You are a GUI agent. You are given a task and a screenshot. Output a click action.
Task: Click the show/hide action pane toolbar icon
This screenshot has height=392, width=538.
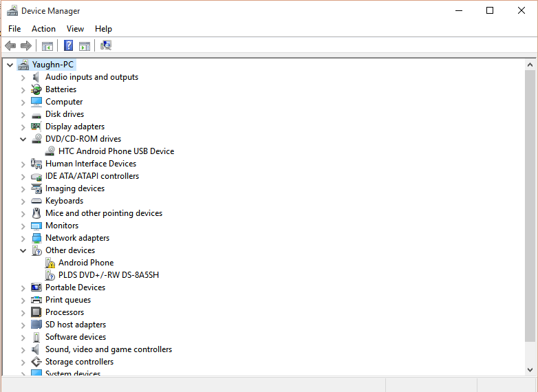click(85, 45)
